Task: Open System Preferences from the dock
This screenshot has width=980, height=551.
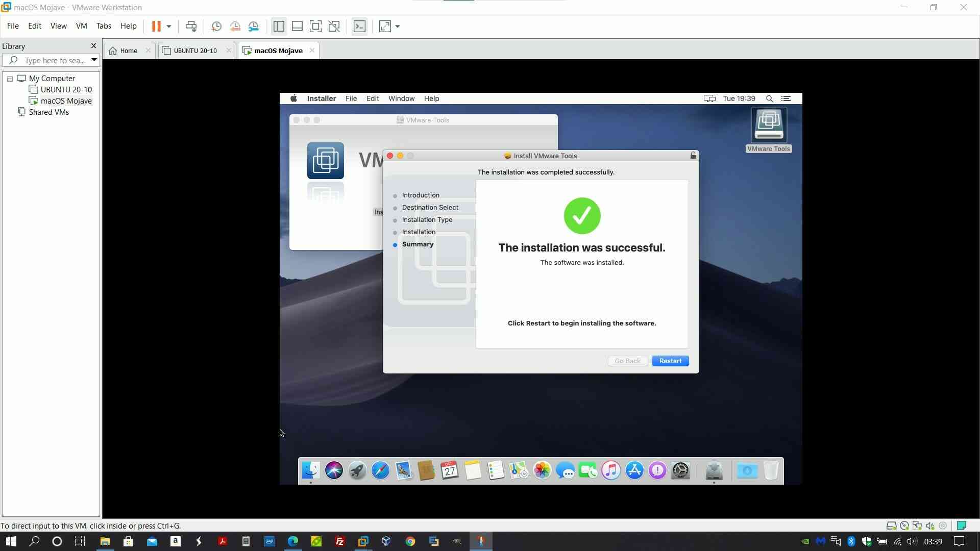Action: click(680, 470)
